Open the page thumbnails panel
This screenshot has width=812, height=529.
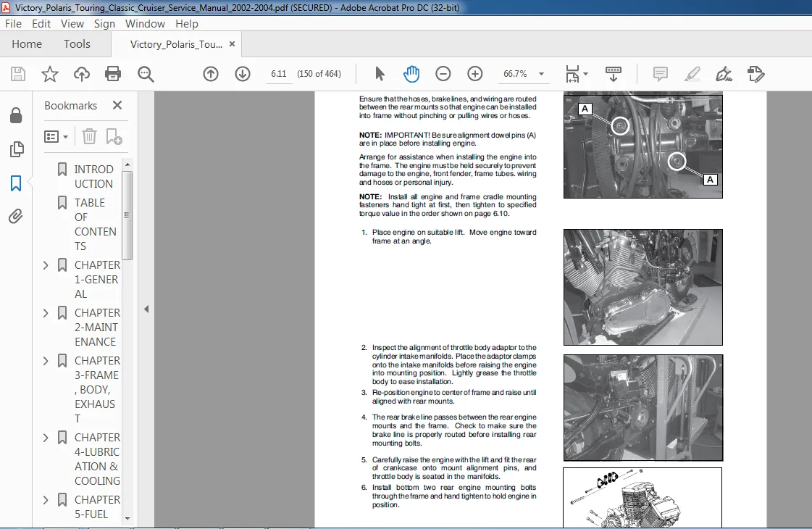coord(16,149)
